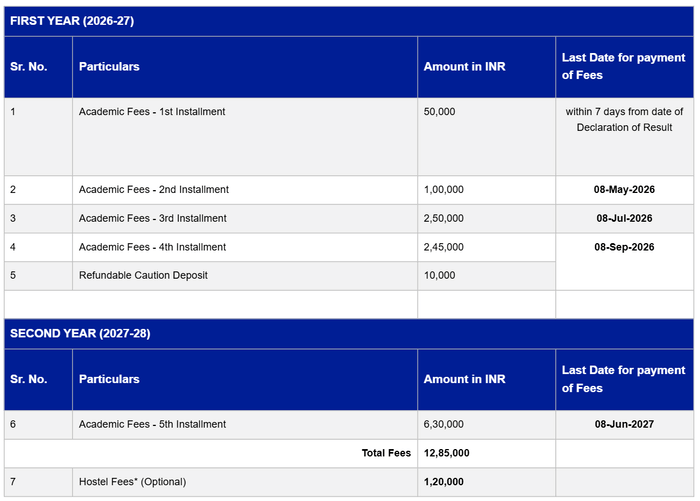Select the 2,50,000 amount cell
The image size is (700, 501).
click(444, 218)
